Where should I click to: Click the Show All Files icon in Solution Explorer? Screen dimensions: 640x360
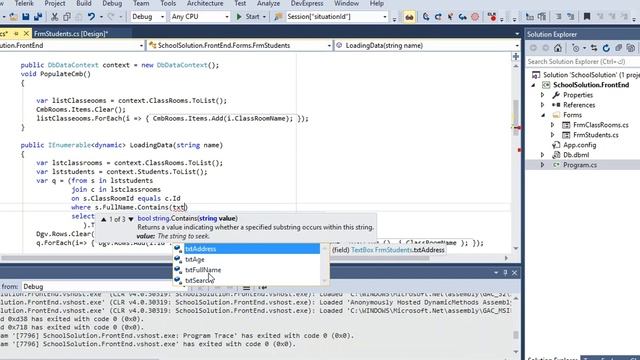631,48
